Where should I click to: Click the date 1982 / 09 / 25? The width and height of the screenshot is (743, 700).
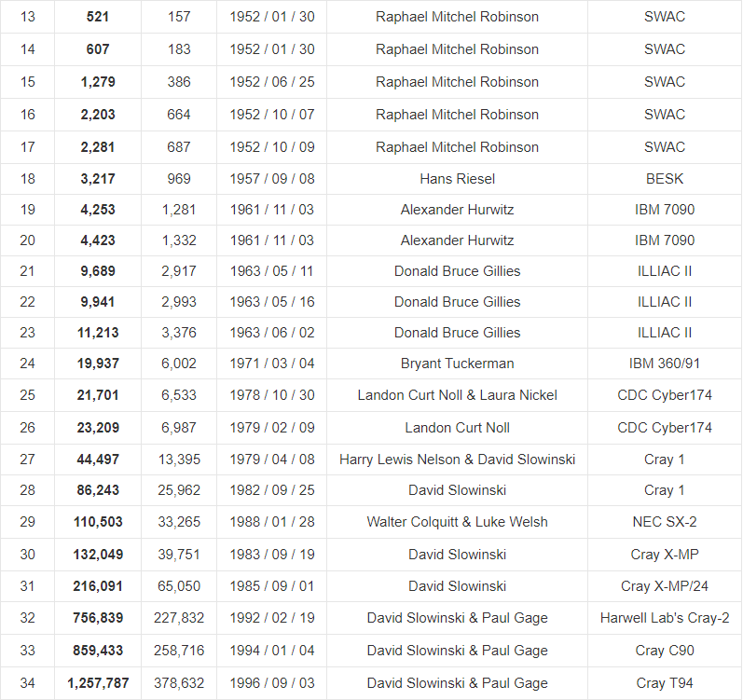coord(272,490)
